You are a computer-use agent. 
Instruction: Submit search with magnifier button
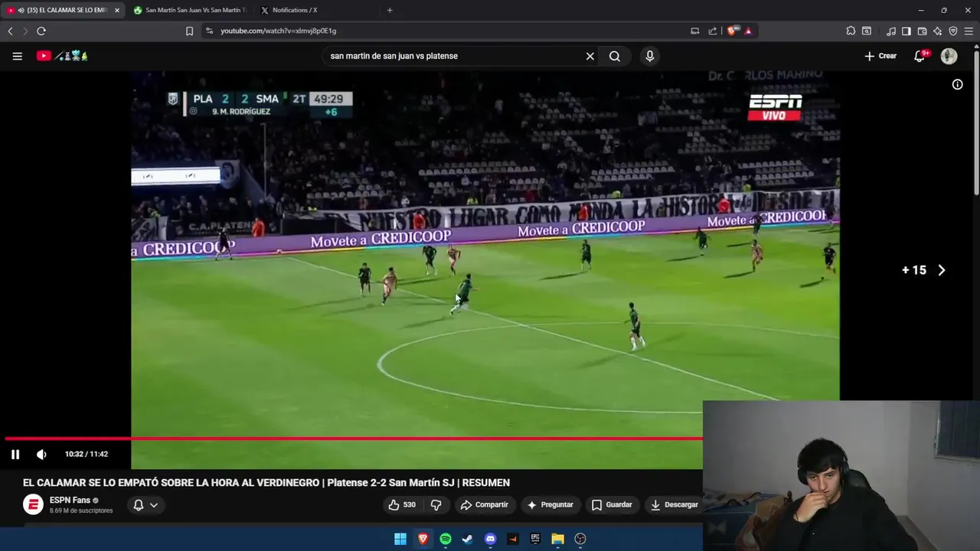click(615, 56)
